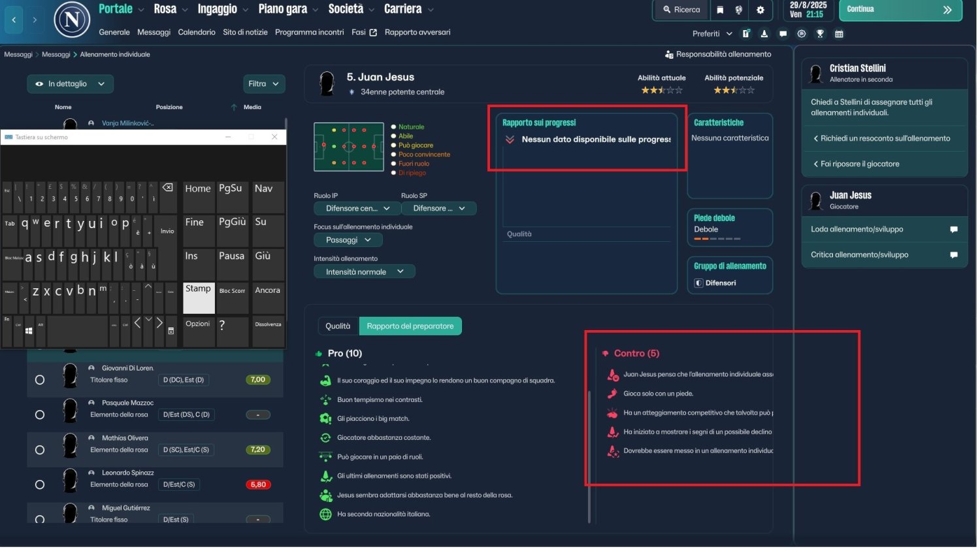Click the Stamp key on on-screen keyboard

click(x=199, y=298)
